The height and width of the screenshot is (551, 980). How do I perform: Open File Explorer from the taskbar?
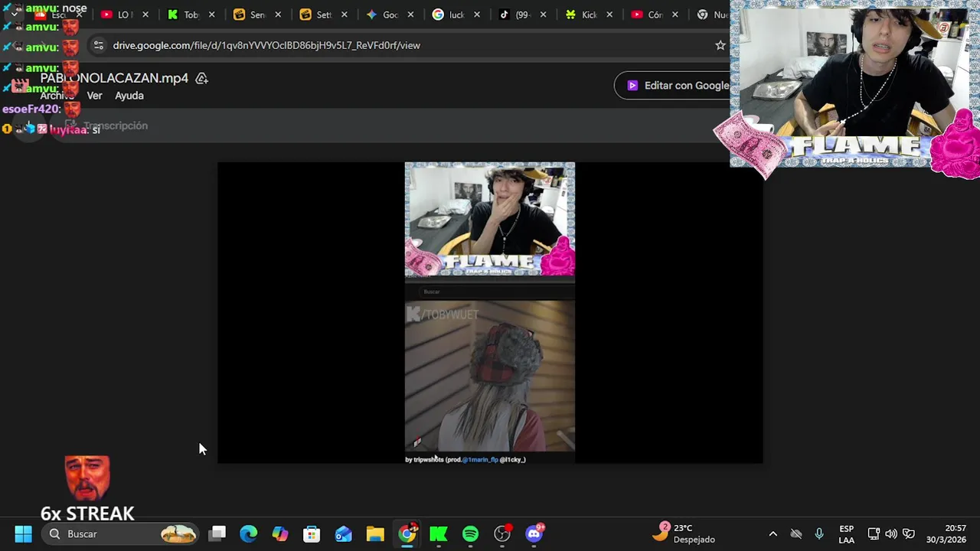click(x=375, y=534)
